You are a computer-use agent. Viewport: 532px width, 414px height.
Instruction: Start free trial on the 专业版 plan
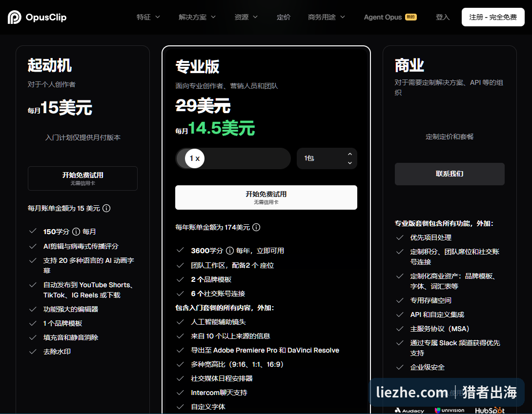(x=266, y=197)
